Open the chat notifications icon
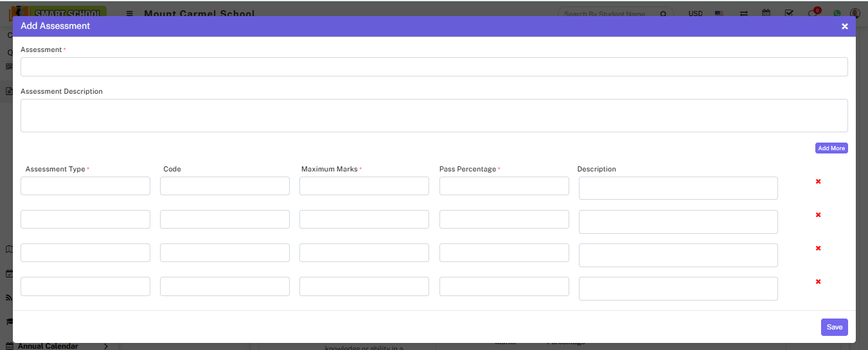Screen dimensions: 868x350 (x=813, y=13)
